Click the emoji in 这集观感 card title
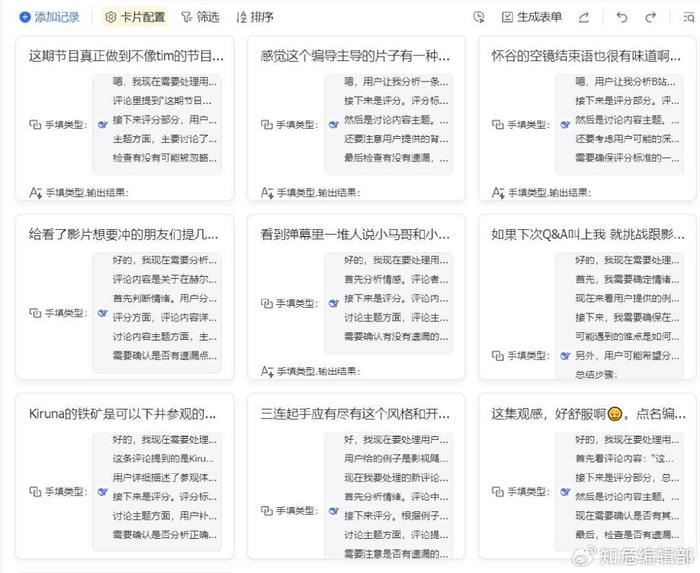The image size is (700, 573). click(x=615, y=414)
